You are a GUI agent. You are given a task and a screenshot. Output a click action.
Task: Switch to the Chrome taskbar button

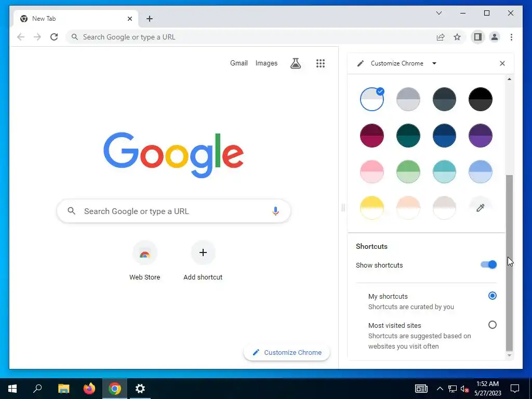tap(115, 389)
